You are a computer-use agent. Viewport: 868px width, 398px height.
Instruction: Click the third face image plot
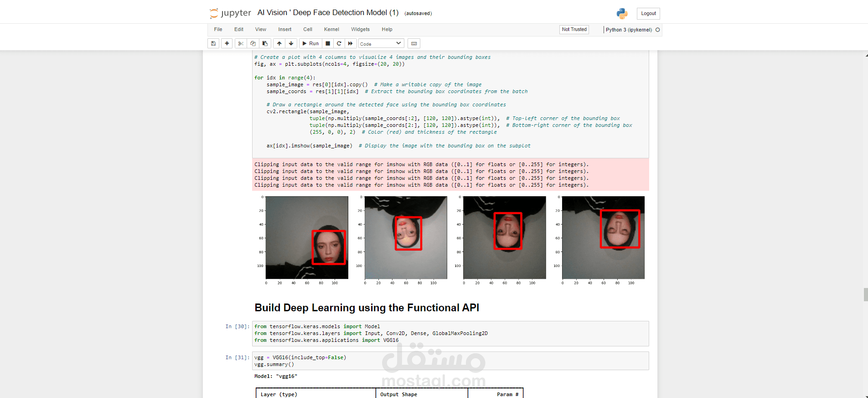click(x=505, y=237)
